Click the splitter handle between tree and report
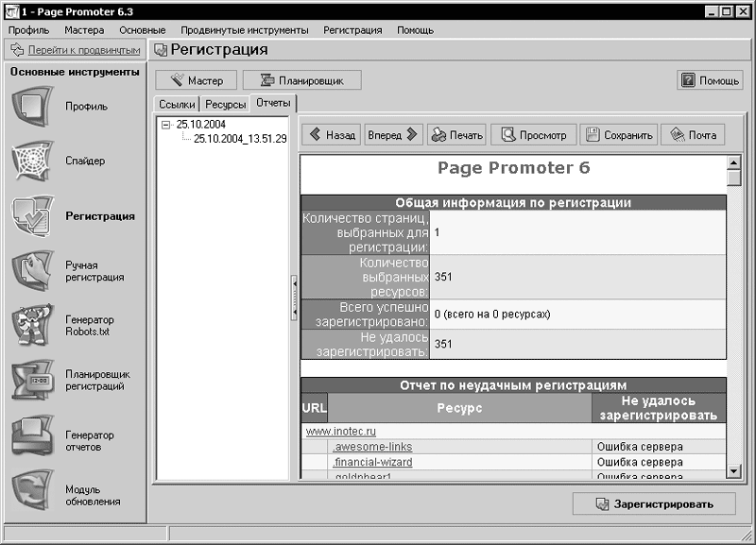The height and width of the screenshot is (545, 756). (294, 298)
